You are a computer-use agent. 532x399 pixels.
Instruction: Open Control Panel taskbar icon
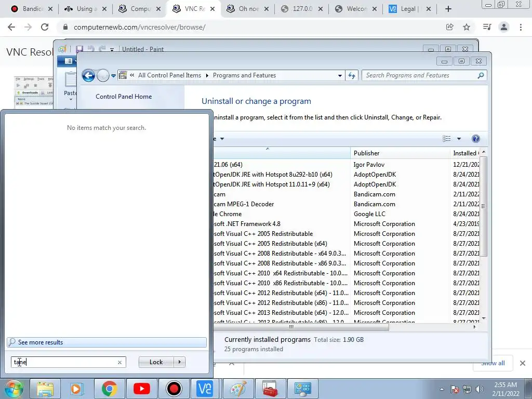(x=303, y=389)
